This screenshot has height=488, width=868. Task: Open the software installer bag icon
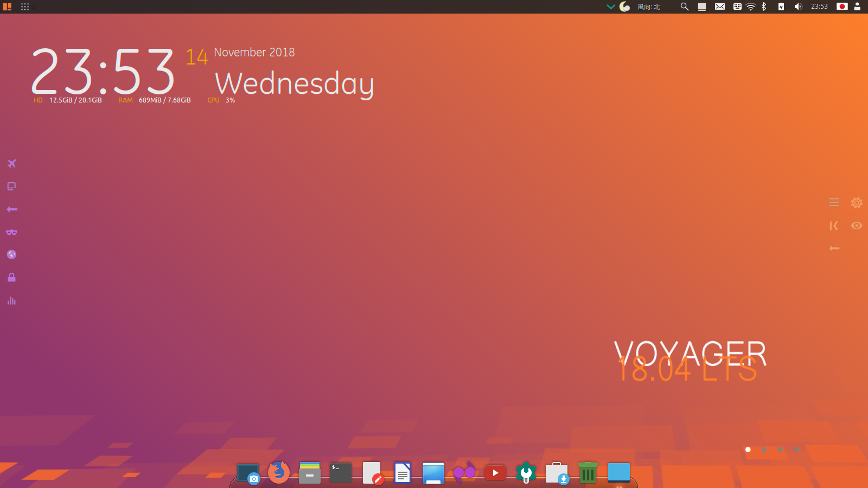(x=557, y=473)
